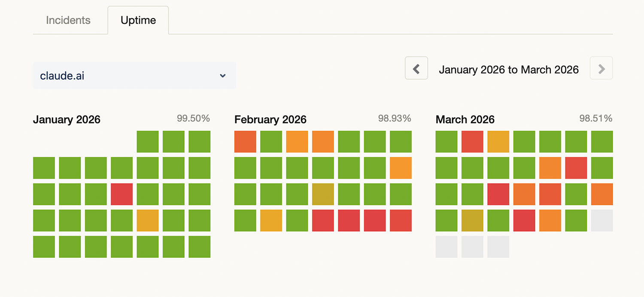Switch to the Incidents tab
The image size is (644, 297).
pyautogui.click(x=68, y=20)
